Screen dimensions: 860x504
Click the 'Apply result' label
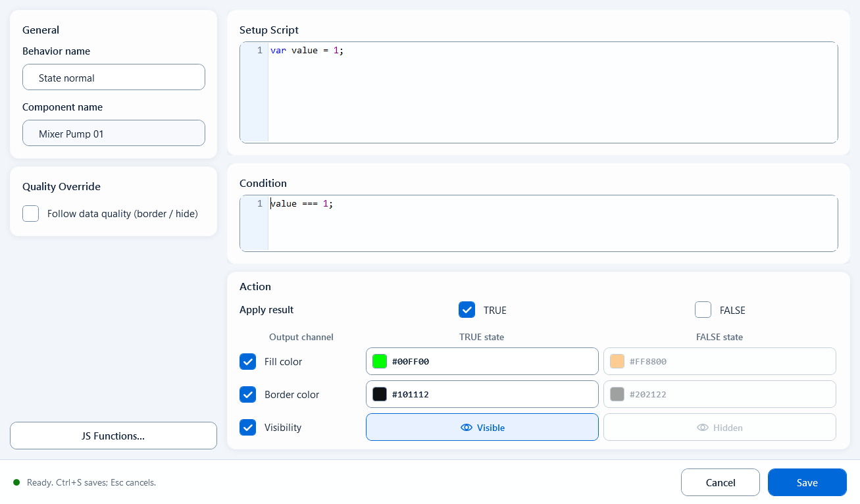266,310
